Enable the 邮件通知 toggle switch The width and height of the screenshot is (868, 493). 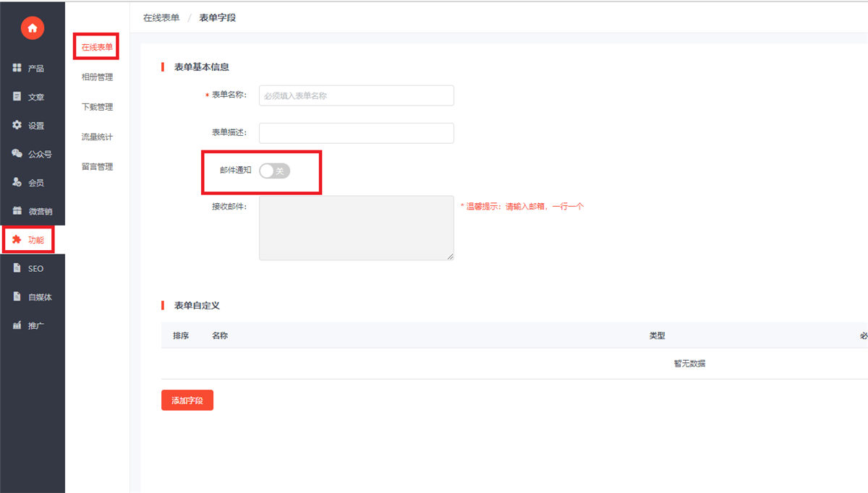coord(274,171)
